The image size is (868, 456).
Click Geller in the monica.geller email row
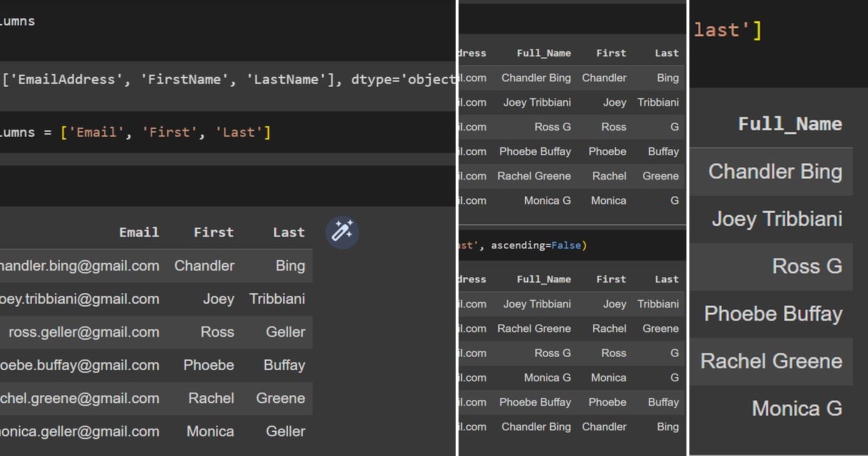click(286, 431)
